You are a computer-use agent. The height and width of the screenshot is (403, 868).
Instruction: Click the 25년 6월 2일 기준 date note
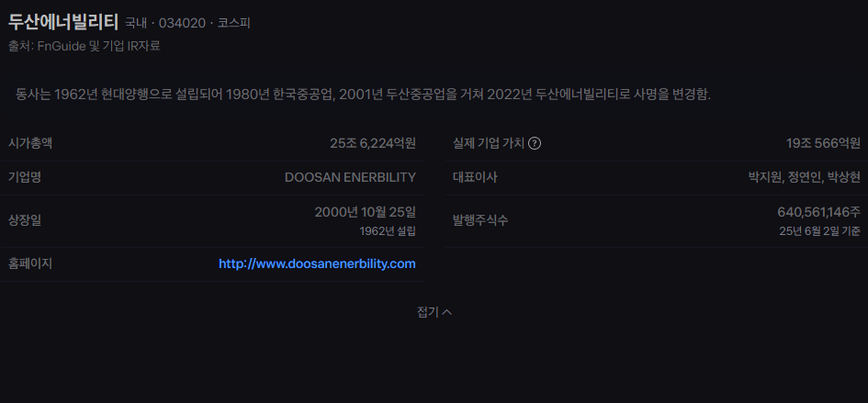pyautogui.click(x=820, y=231)
